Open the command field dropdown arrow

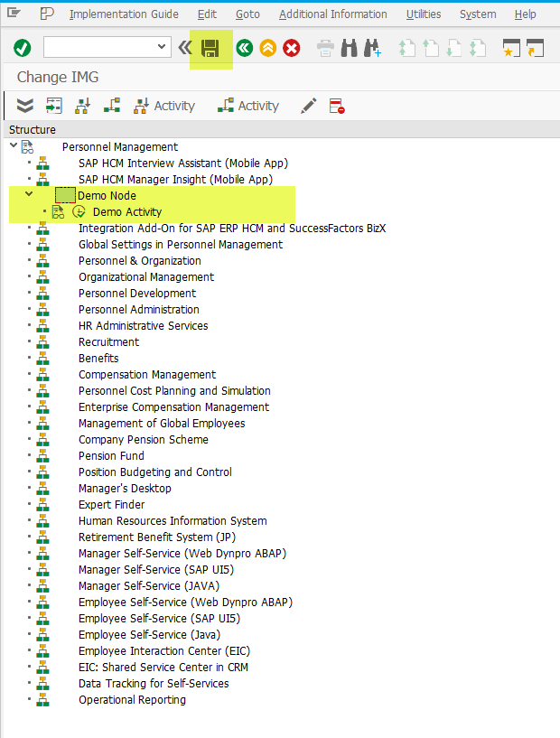pyautogui.click(x=162, y=47)
